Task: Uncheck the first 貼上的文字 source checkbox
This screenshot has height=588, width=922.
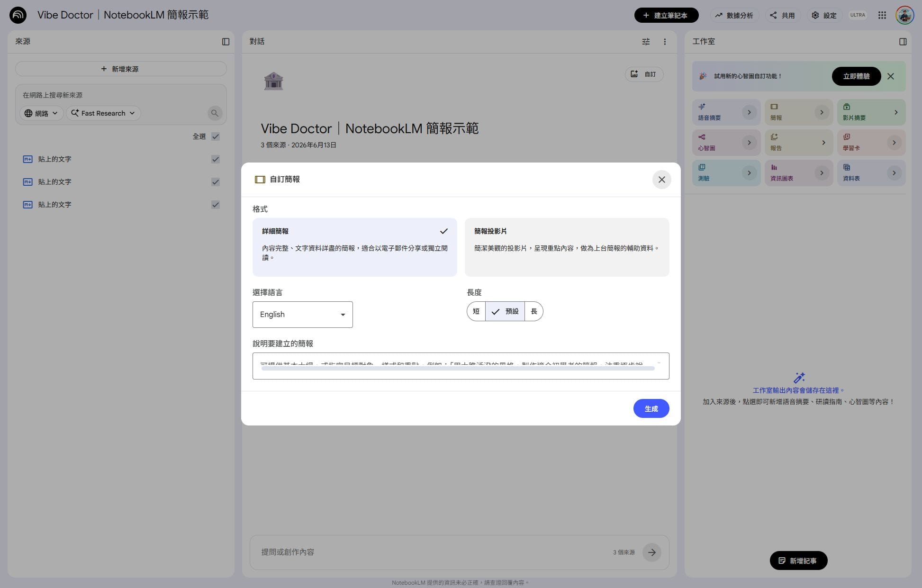Action: (x=216, y=159)
